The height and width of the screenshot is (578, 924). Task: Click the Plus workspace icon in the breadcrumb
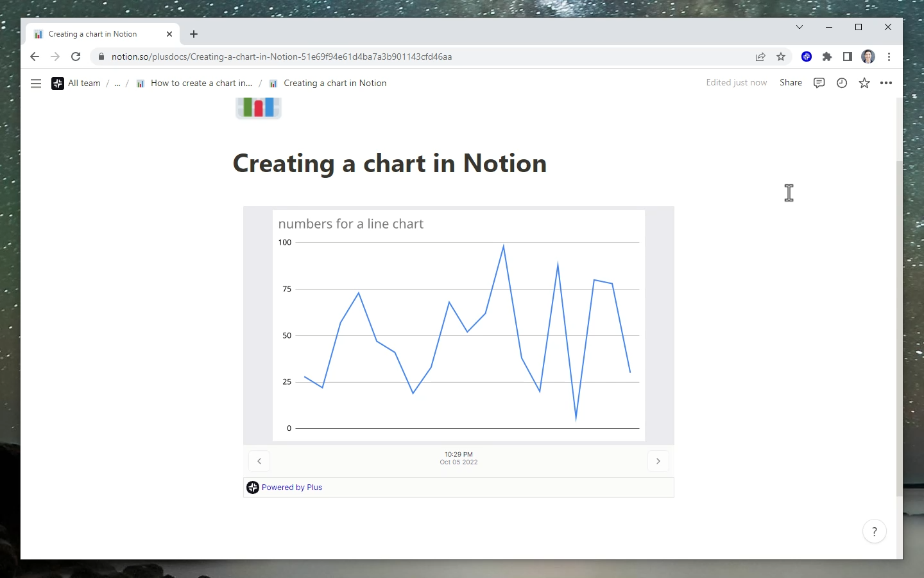pyautogui.click(x=57, y=83)
